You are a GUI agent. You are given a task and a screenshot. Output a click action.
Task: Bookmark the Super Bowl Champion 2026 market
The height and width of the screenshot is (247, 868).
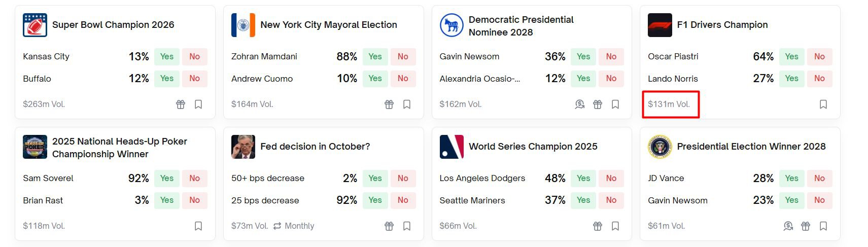198,104
